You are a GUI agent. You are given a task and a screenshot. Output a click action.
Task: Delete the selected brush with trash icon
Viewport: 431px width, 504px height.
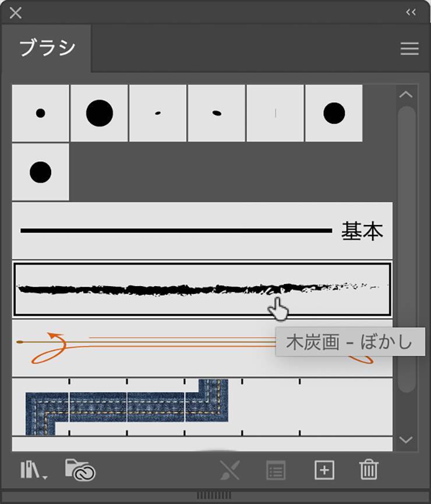(369, 470)
